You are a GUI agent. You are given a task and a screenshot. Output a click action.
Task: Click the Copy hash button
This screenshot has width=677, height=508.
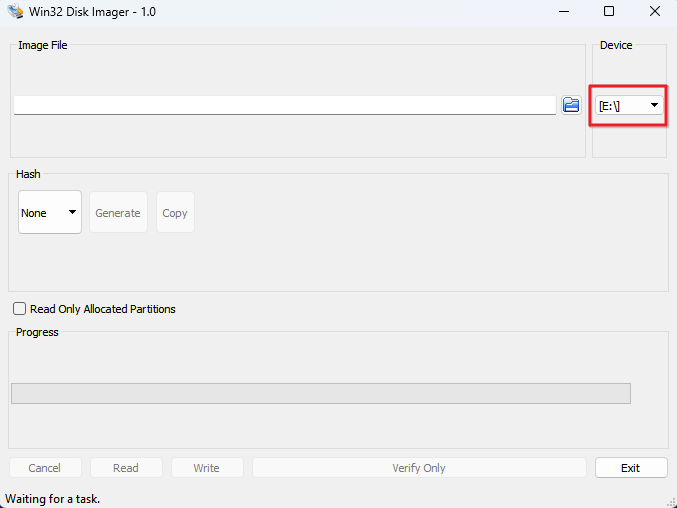coord(175,212)
